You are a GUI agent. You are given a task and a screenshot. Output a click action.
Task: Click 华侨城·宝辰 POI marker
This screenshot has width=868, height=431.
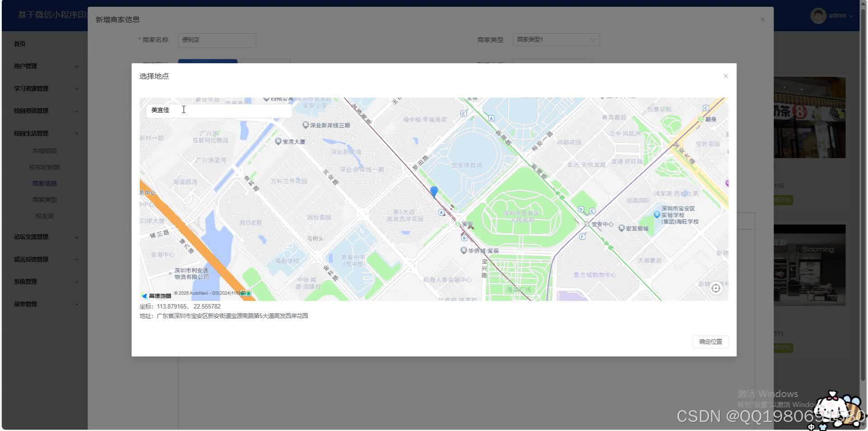pos(463,250)
